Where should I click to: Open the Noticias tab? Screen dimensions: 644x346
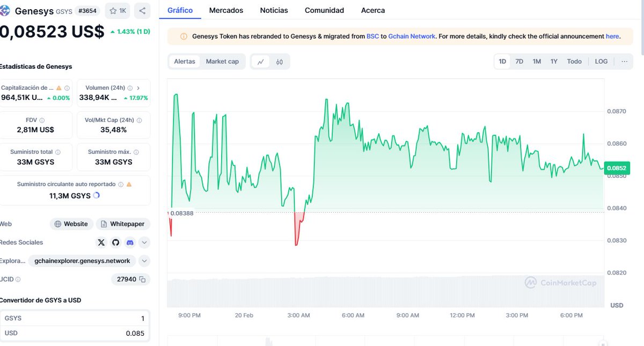(x=274, y=10)
